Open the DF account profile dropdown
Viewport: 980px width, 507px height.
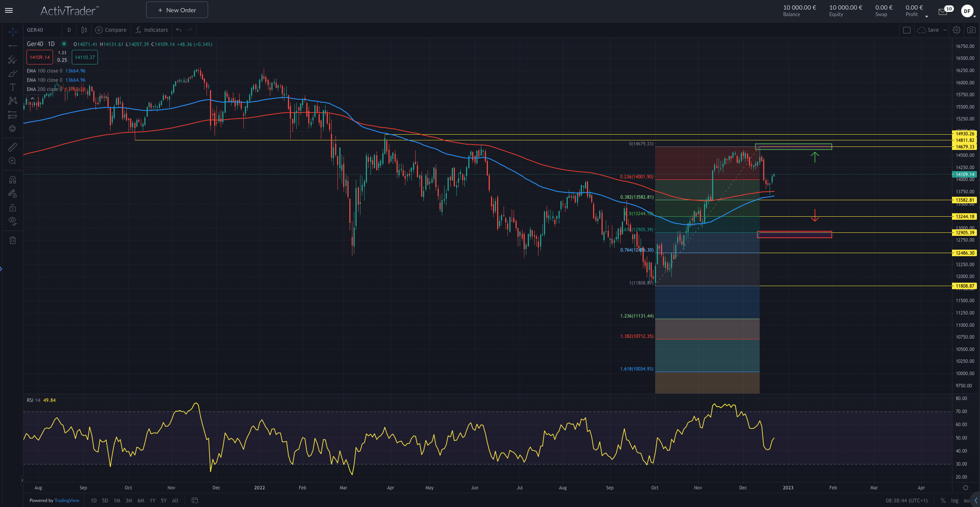pos(968,11)
